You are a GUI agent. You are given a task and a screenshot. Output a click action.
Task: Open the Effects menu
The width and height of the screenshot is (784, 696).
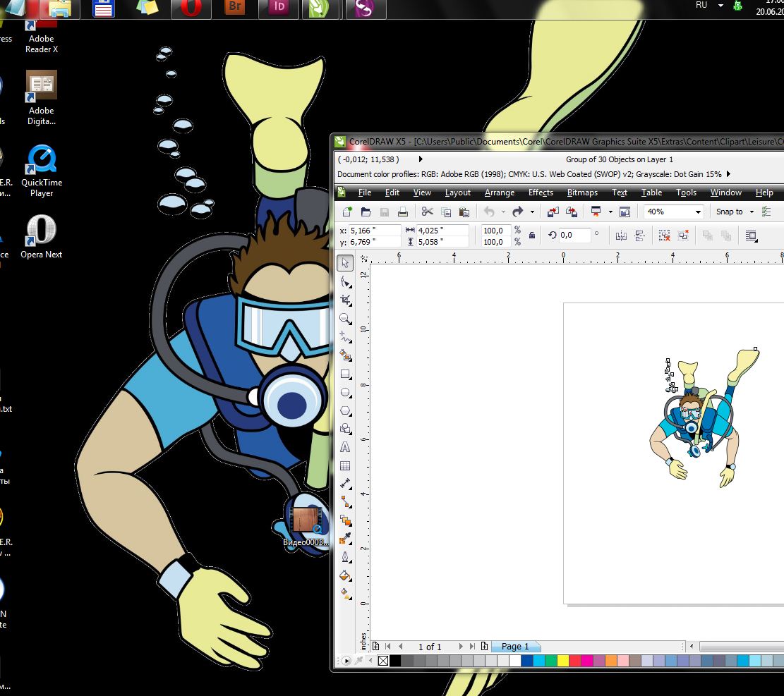(x=541, y=193)
